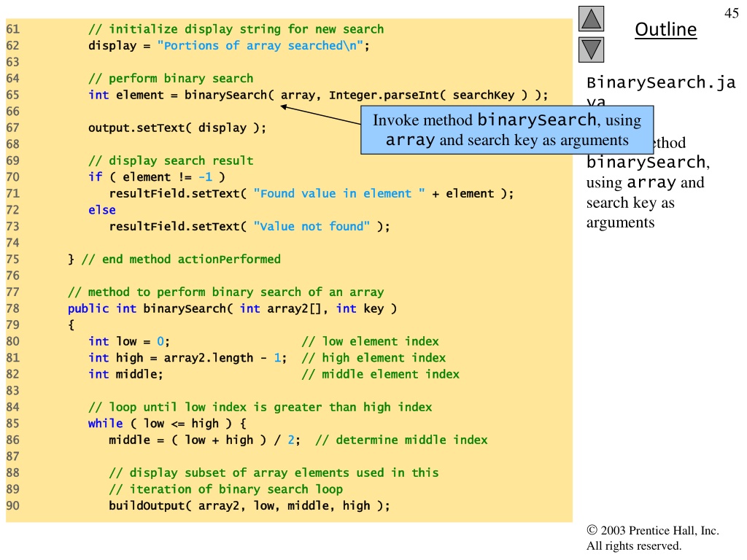Click comment "// display search result"
Screen dimensions: 747x560
171,161
